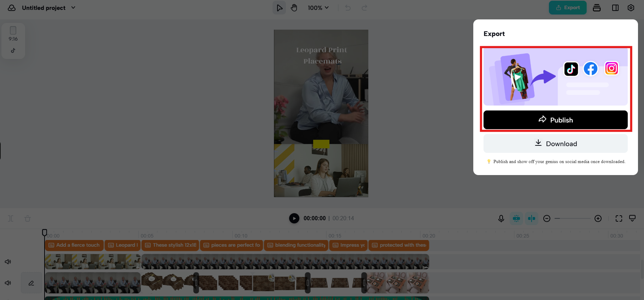Toggle the split panel layout icon

pos(615,8)
